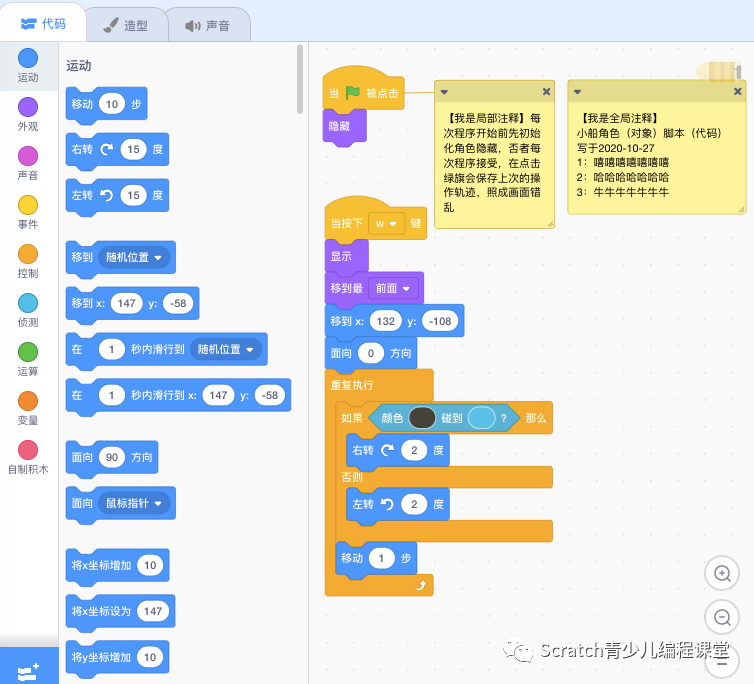The image size is (754, 684).
Task: Select the 变量 variables category circle
Action: tap(28, 401)
